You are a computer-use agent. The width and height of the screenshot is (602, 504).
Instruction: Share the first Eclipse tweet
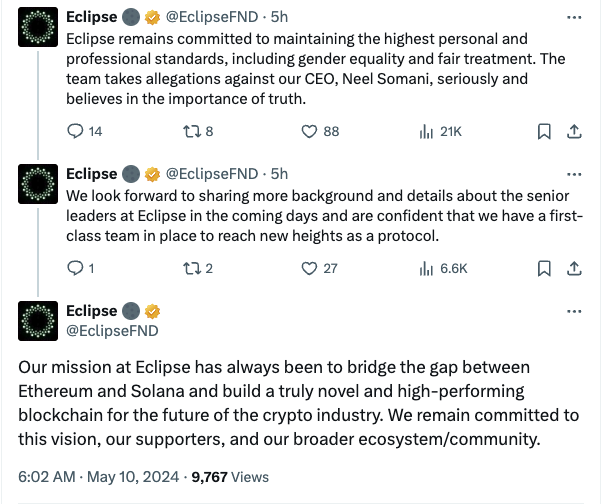[x=575, y=131]
